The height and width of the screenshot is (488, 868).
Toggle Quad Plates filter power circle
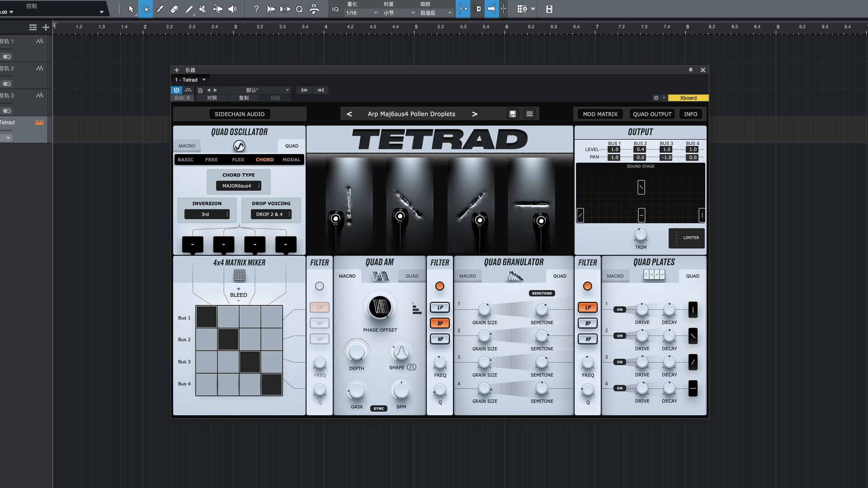coord(587,286)
